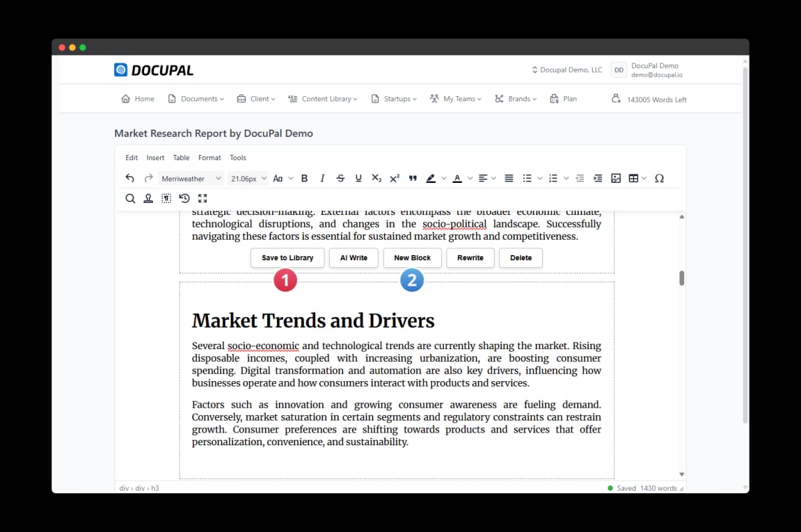Open the revision history icon
The height and width of the screenshot is (532, 801).
[184, 198]
